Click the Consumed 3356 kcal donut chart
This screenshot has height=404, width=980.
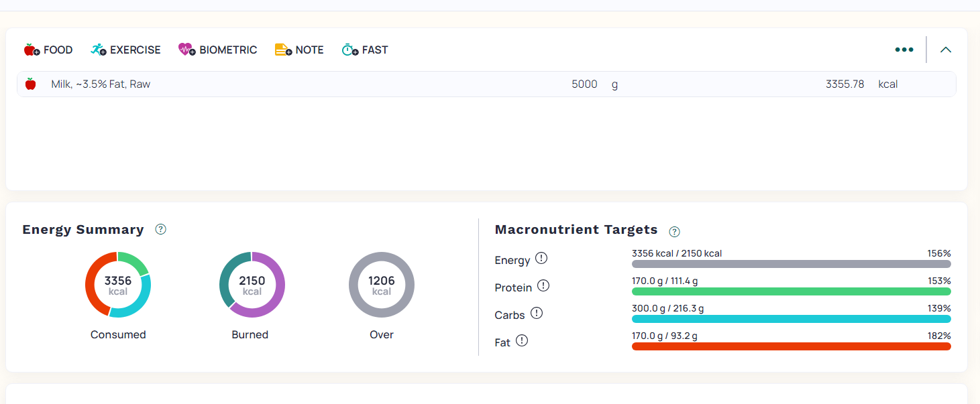(x=118, y=285)
